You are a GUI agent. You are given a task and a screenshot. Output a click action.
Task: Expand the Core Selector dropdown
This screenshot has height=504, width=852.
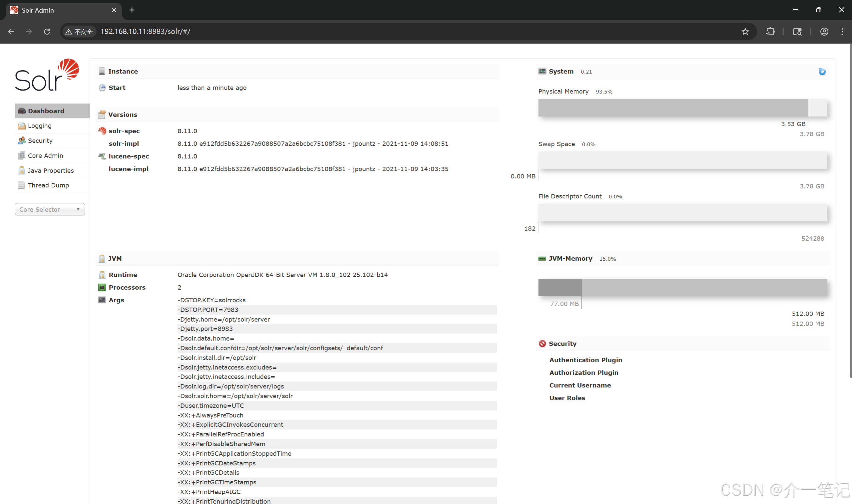pos(50,209)
